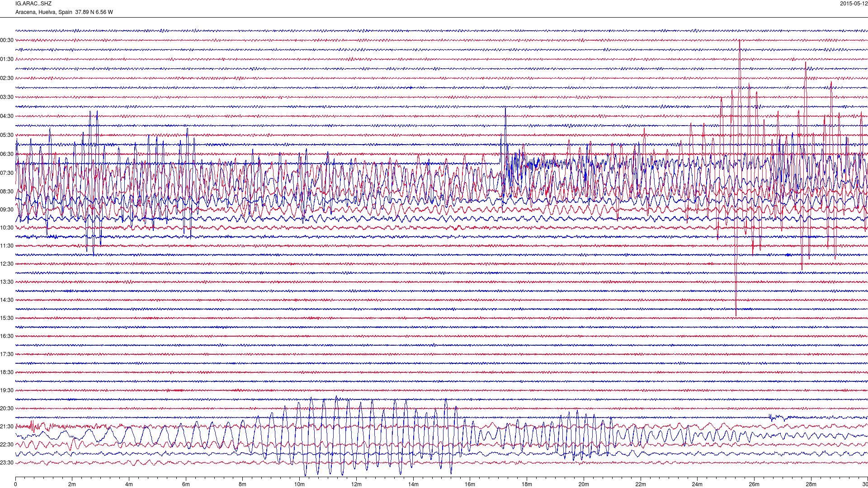Select the 12:30 time row label
This screenshot has height=488, width=868.
point(7,264)
